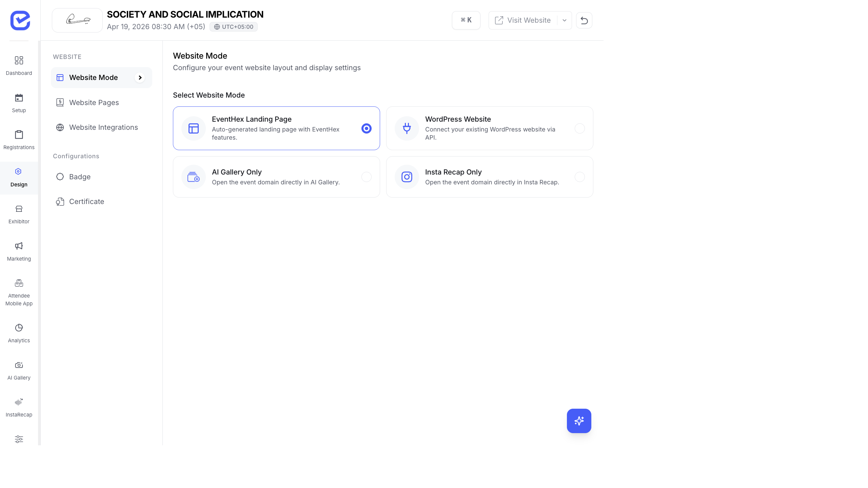The image size is (868, 488).
Task: Open the Certificate configuration
Action: [86, 201]
